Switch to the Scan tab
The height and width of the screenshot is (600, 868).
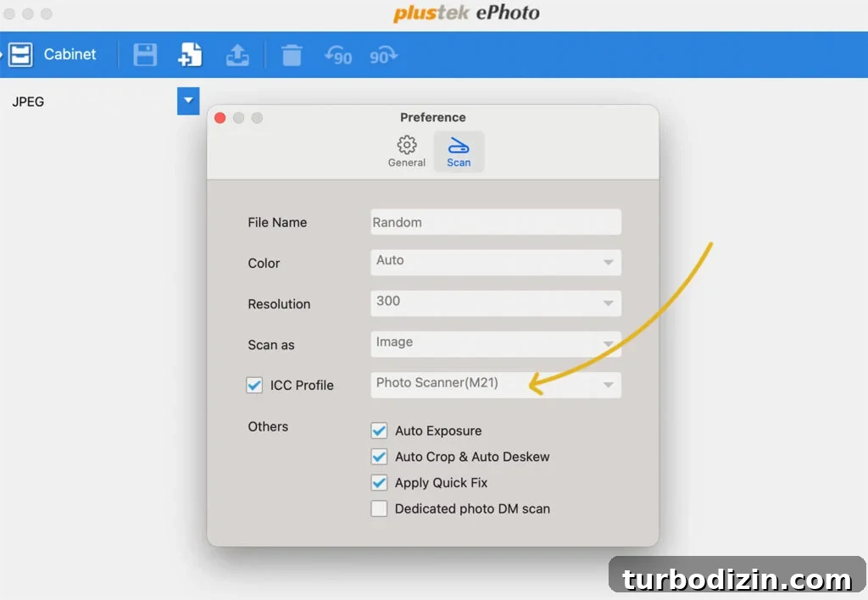pos(459,151)
